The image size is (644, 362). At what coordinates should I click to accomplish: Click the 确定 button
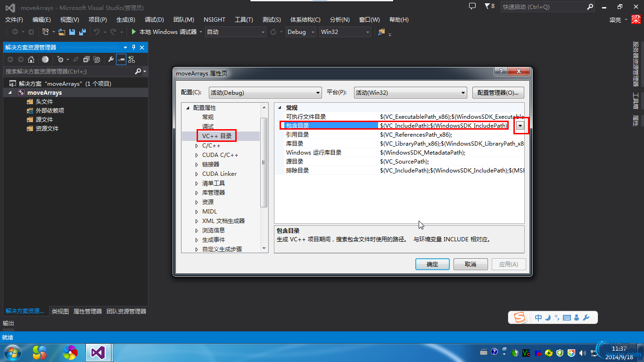click(432, 264)
